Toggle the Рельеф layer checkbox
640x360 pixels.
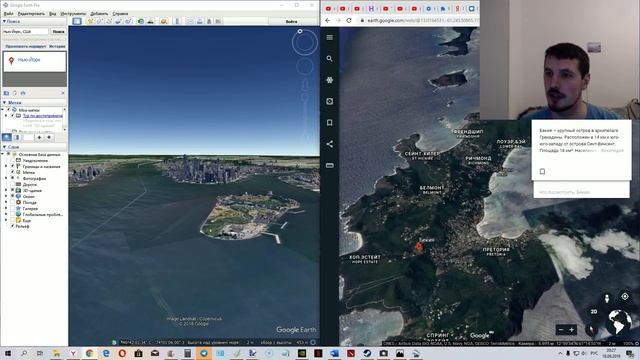pyautogui.click(x=12, y=226)
